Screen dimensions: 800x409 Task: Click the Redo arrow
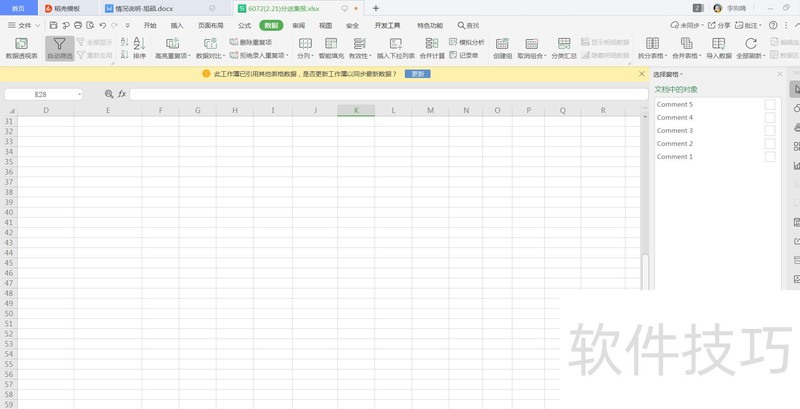tap(115, 25)
